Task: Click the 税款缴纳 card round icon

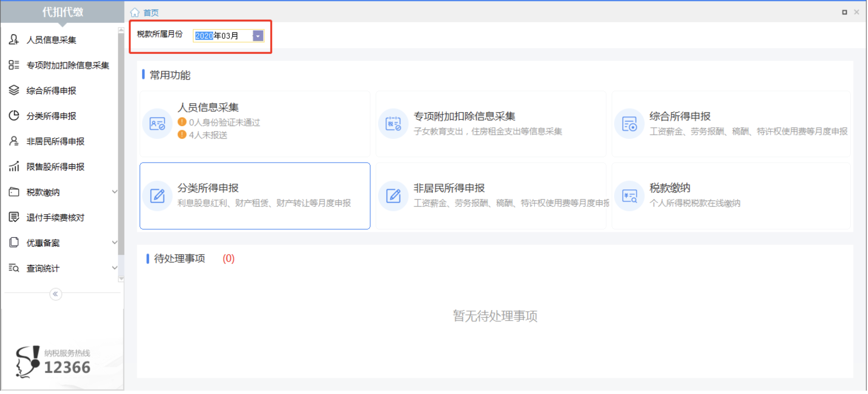Action: [629, 196]
